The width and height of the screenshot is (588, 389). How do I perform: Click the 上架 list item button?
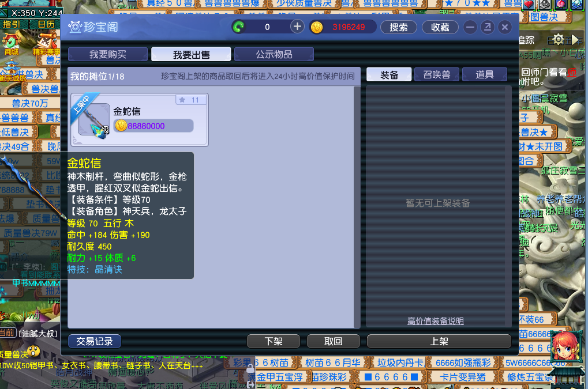439,341
